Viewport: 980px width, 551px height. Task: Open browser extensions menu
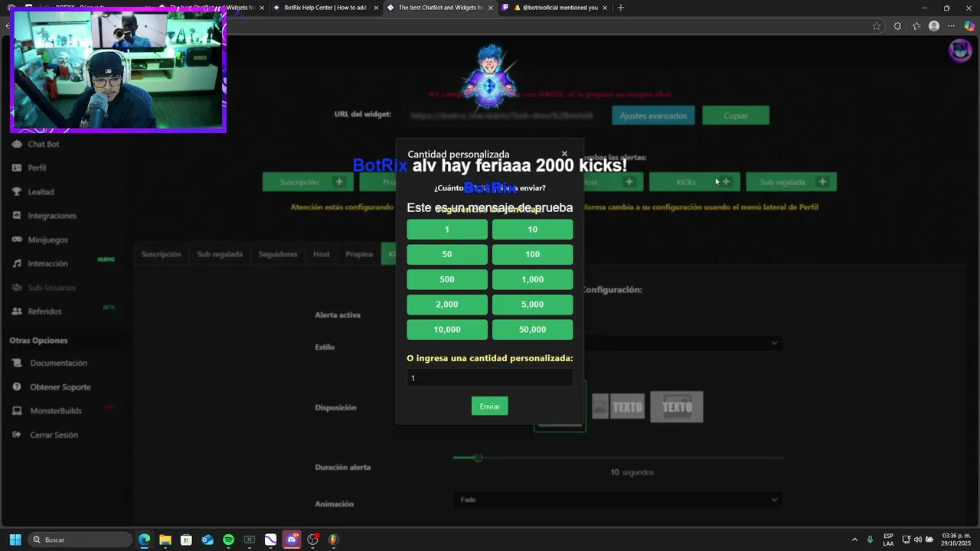(x=897, y=26)
